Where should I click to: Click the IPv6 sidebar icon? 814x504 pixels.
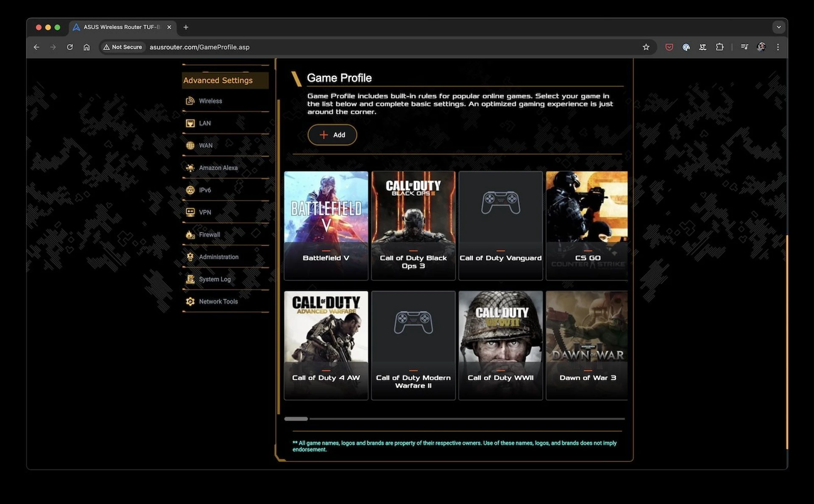[190, 190]
